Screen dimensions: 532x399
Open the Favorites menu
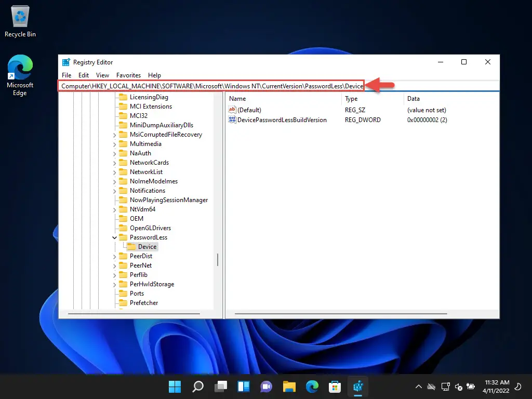[128, 75]
